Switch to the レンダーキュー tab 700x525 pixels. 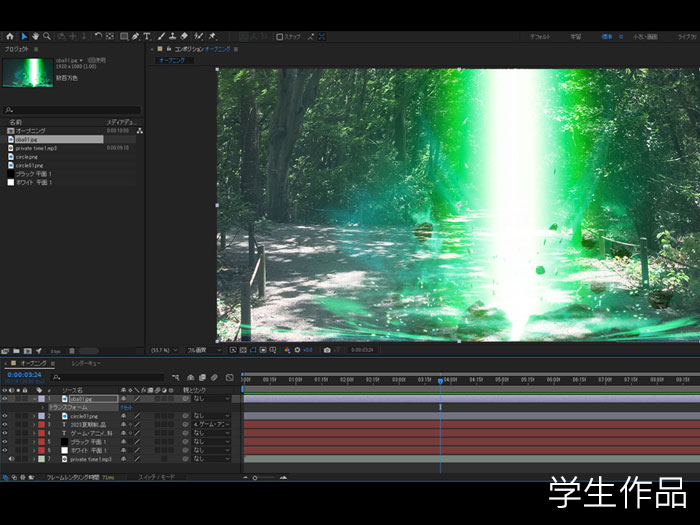(85, 365)
